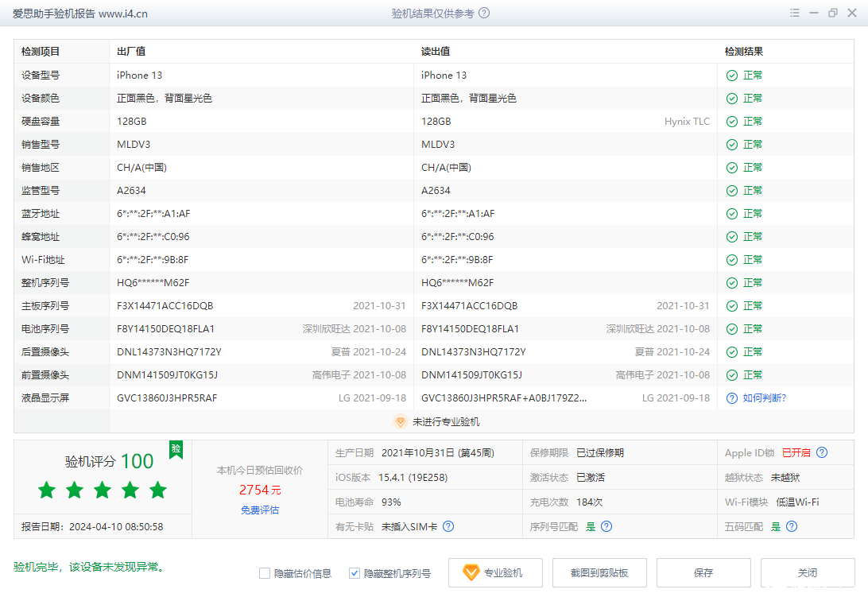Click the 保存 button

click(703, 572)
